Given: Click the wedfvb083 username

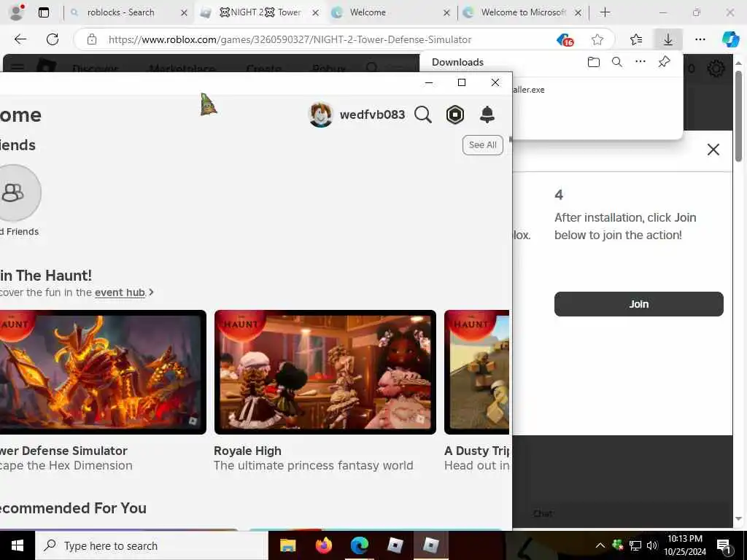Looking at the screenshot, I should tap(372, 114).
